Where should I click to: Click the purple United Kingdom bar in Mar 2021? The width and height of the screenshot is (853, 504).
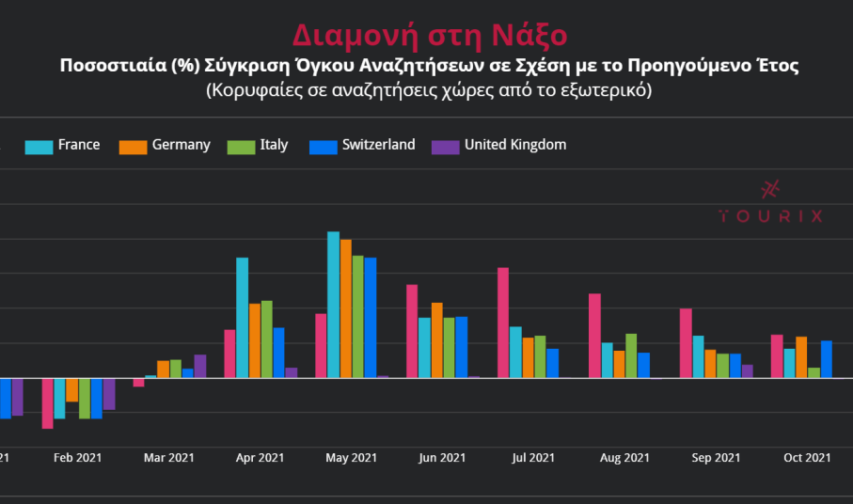[x=199, y=366]
